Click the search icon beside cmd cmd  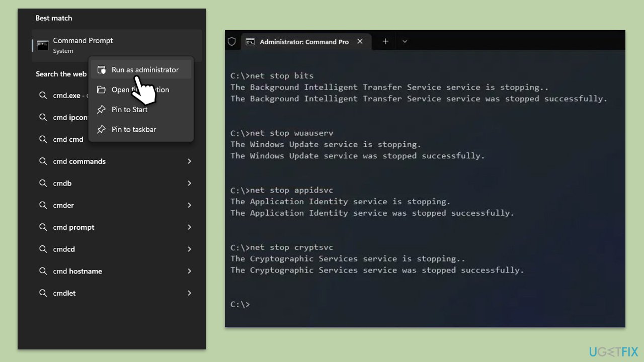[43, 139]
